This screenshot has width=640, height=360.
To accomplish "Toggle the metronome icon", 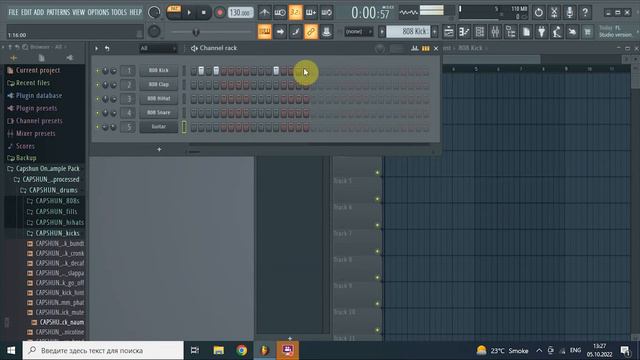I will tap(264, 13).
